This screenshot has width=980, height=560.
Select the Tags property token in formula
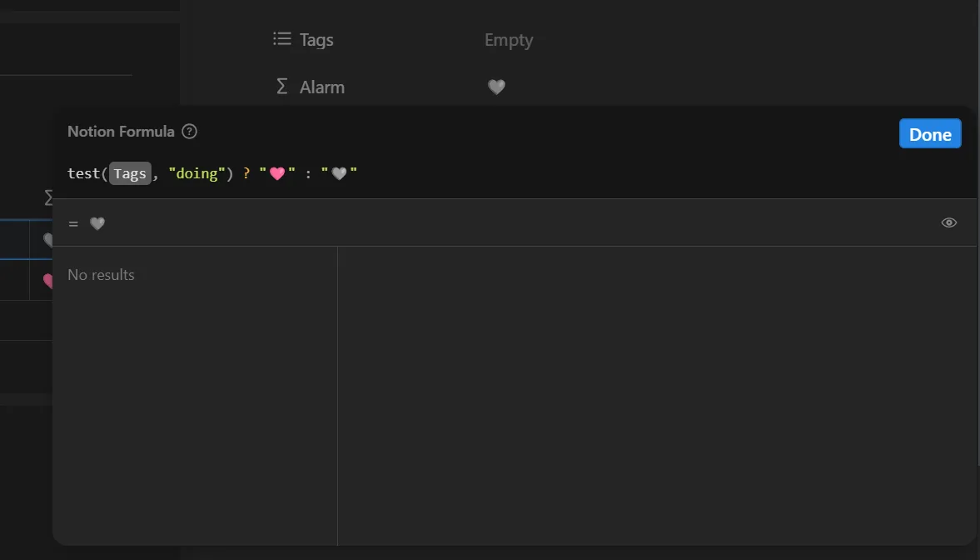(x=130, y=173)
